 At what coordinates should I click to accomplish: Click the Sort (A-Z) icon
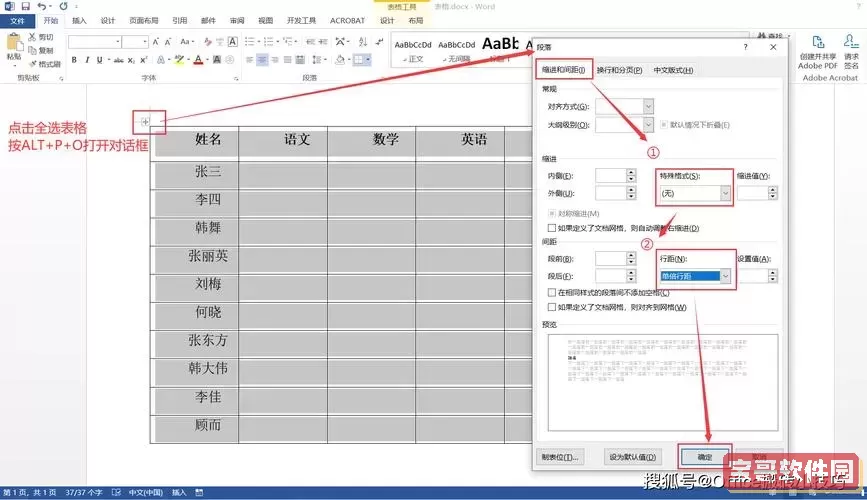click(x=363, y=41)
